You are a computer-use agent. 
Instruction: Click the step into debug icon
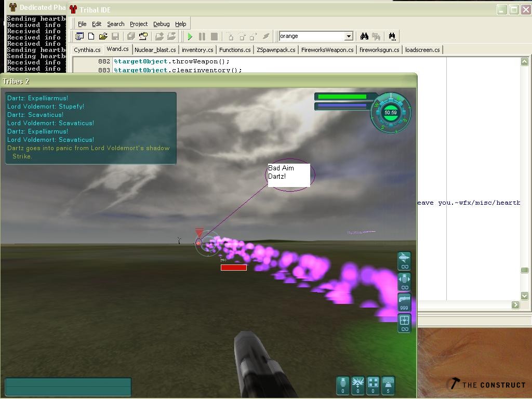tap(230, 36)
